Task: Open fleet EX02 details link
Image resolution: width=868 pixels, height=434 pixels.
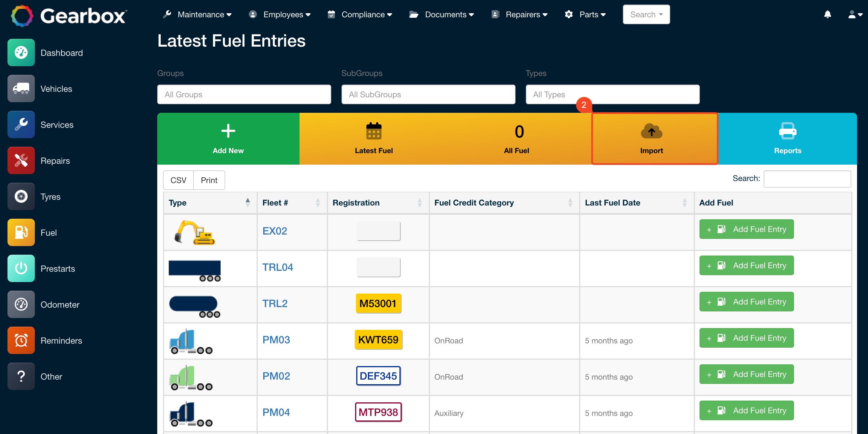Action: point(275,231)
